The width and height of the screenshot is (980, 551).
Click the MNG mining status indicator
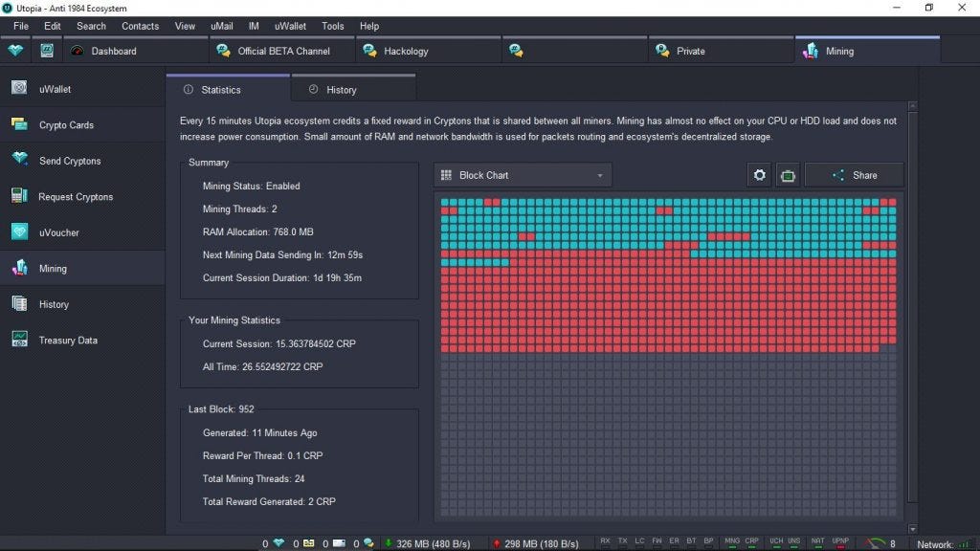coord(732,543)
